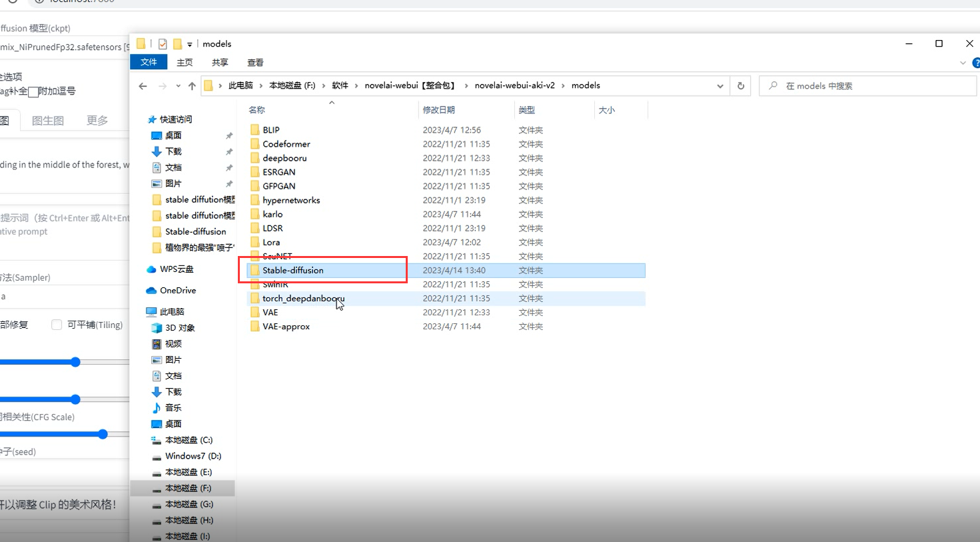Image resolution: width=980 pixels, height=542 pixels.
Task: Click the new folder quick-access icon
Action: [x=177, y=44]
